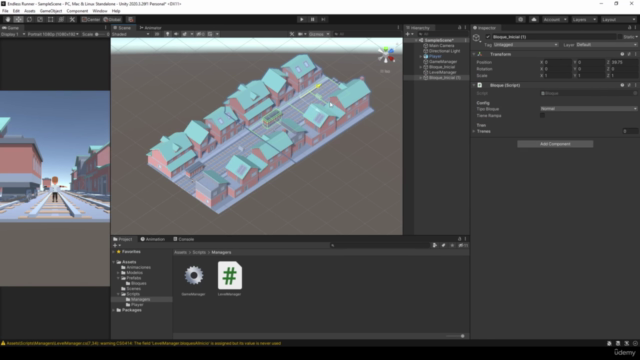Screen dimensions: 640x360
Task: Expand the Player object in Hierarchy
Action: tap(421, 56)
